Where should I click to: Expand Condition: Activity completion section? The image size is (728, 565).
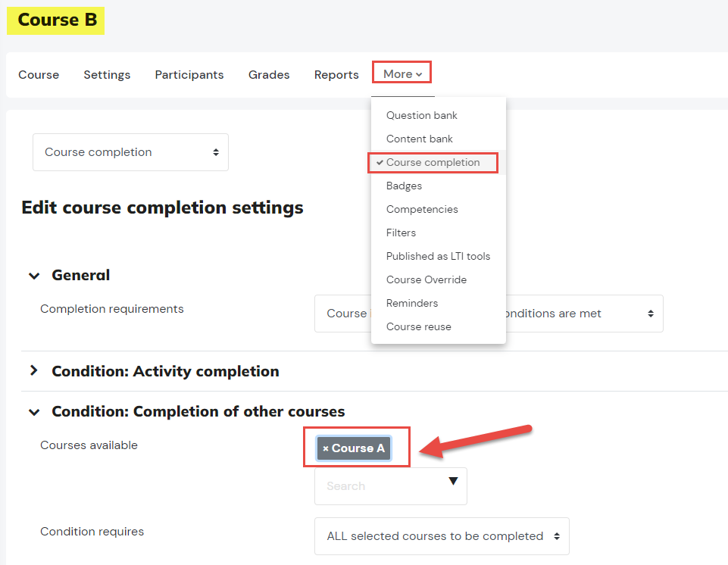(x=34, y=370)
